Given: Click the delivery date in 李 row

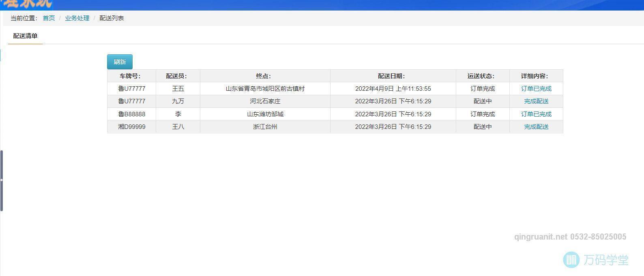Looking at the screenshot, I should [x=393, y=114].
